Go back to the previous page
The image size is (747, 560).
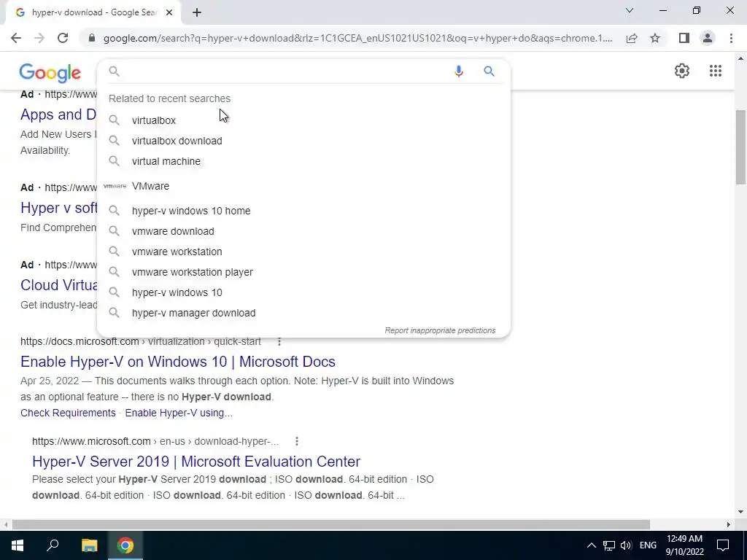point(16,38)
